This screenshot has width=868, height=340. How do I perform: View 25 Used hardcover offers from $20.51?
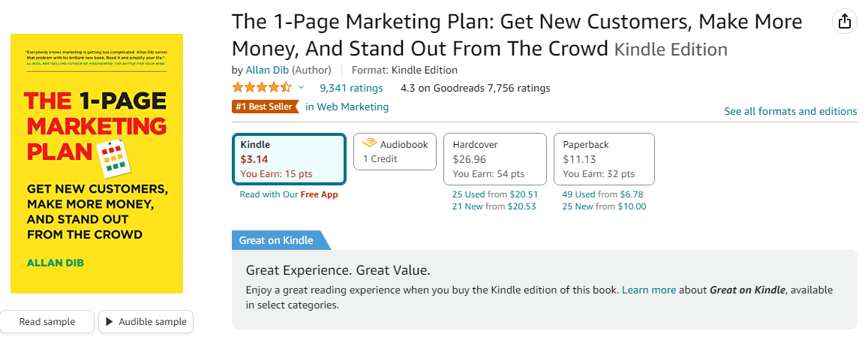495,194
